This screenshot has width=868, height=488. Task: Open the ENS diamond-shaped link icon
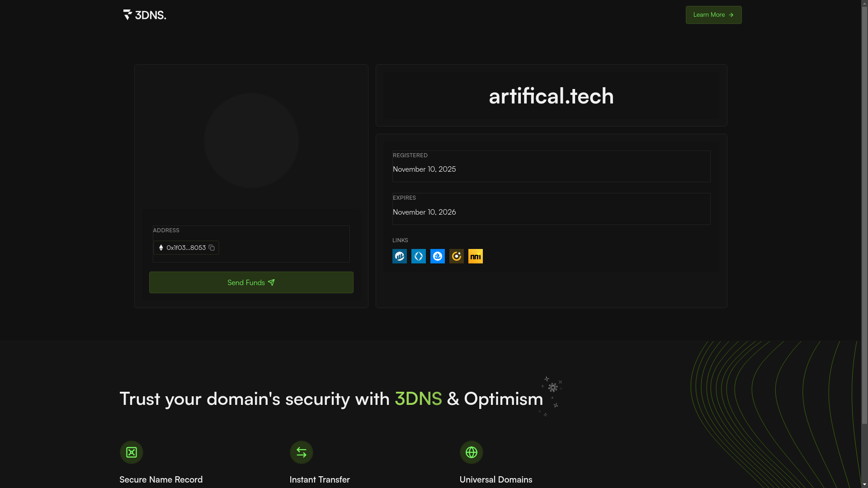coord(419,256)
